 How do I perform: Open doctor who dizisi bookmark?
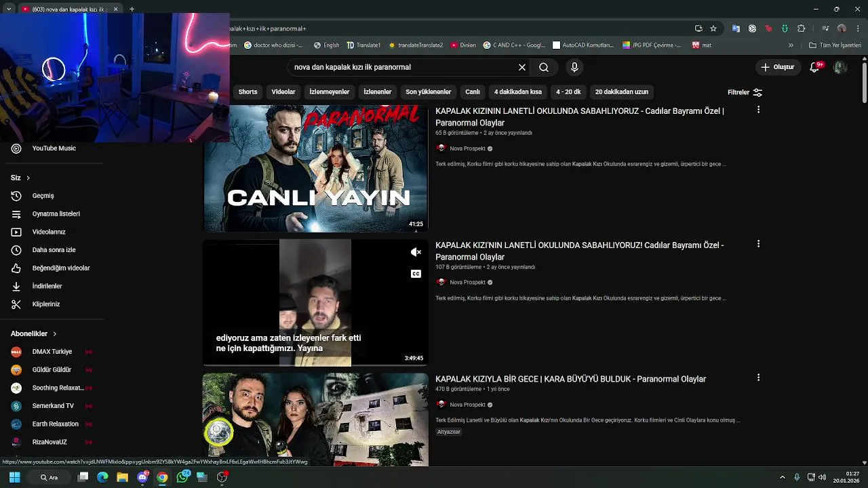[x=273, y=45]
